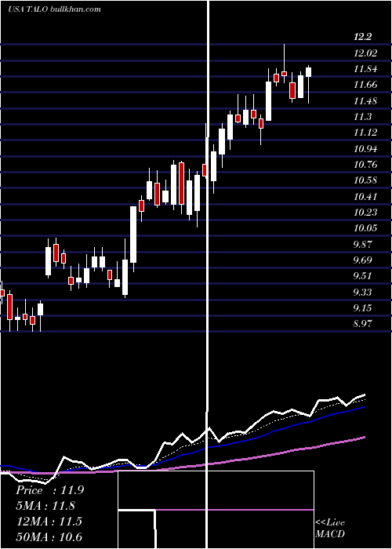Click the 11.3 axis value
Image resolution: width=392 pixels, height=549 pixels.
click(362, 117)
